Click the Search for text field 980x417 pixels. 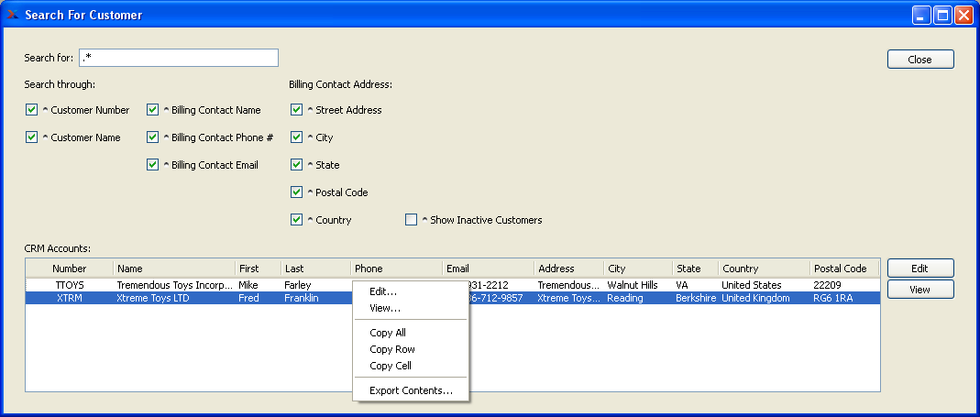[179, 58]
